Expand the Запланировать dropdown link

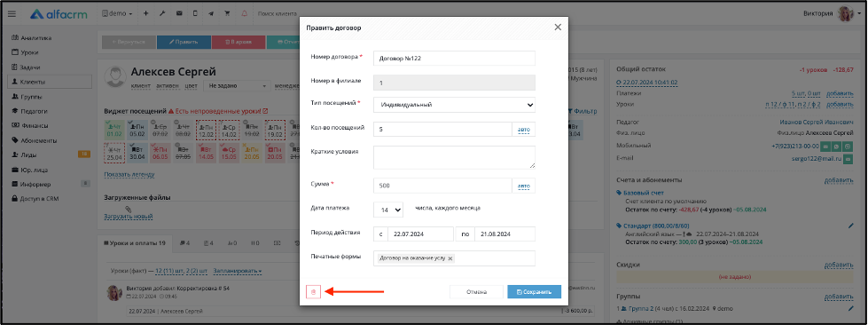pos(237,271)
